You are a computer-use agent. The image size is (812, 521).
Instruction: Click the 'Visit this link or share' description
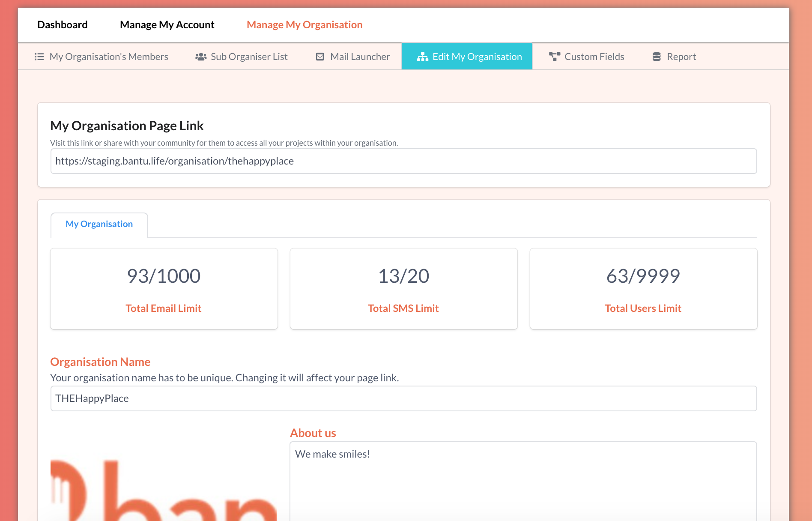224,143
